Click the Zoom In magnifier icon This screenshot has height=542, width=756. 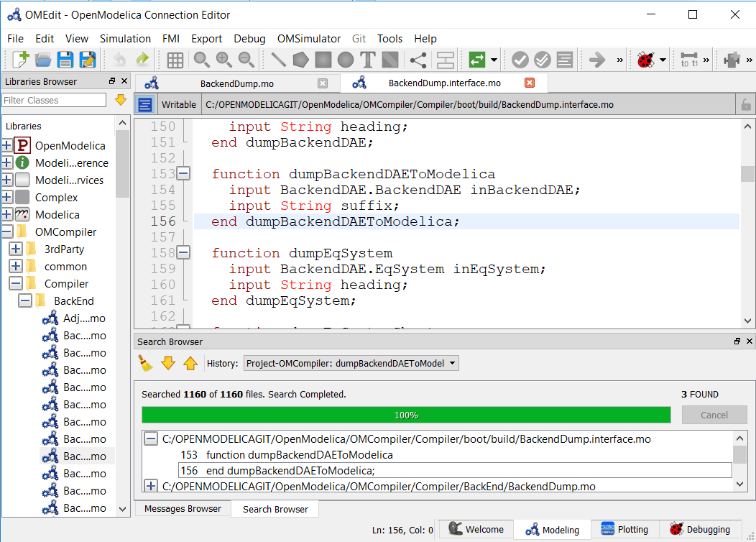click(x=223, y=60)
